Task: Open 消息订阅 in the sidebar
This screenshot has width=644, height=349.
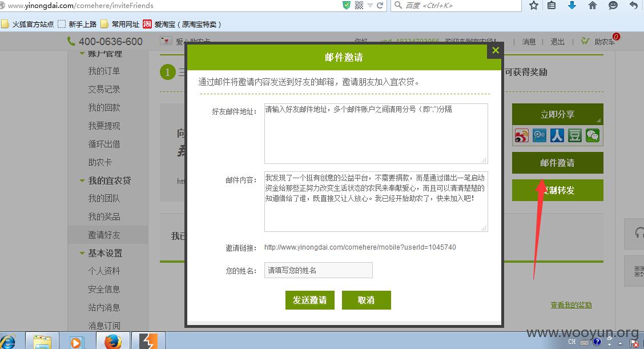Action: click(104, 326)
